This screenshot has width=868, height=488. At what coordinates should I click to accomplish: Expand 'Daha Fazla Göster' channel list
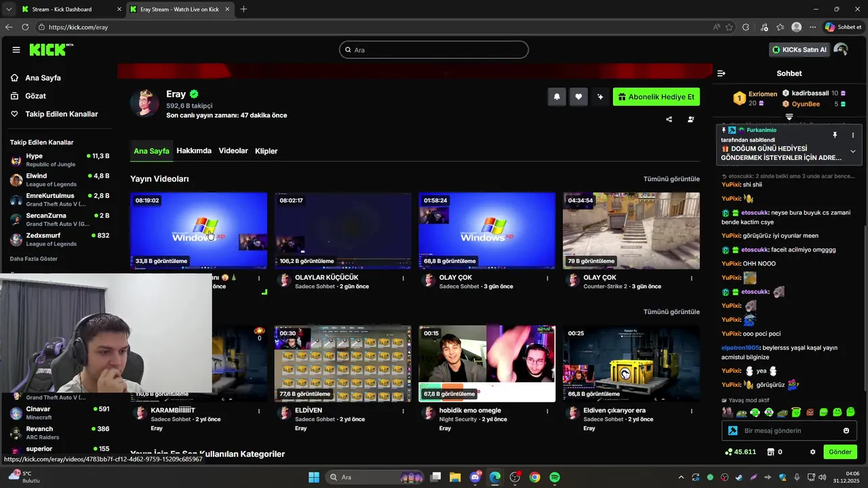click(x=34, y=259)
